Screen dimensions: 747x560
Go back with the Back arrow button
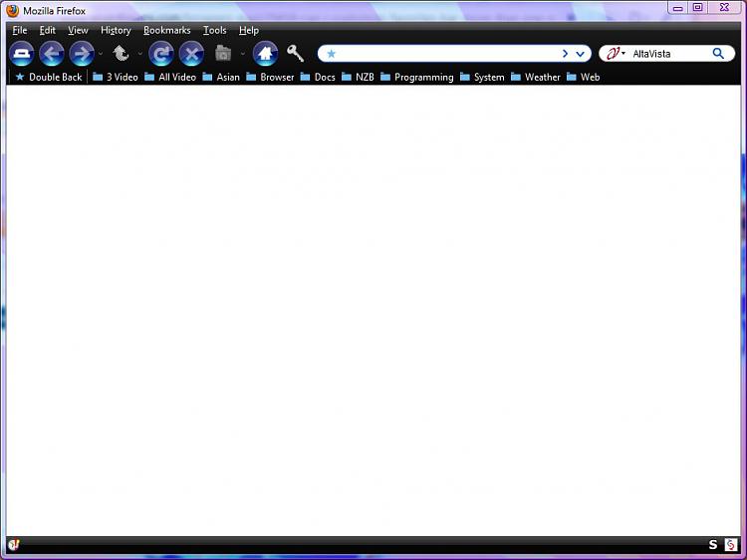click(x=52, y=54)
